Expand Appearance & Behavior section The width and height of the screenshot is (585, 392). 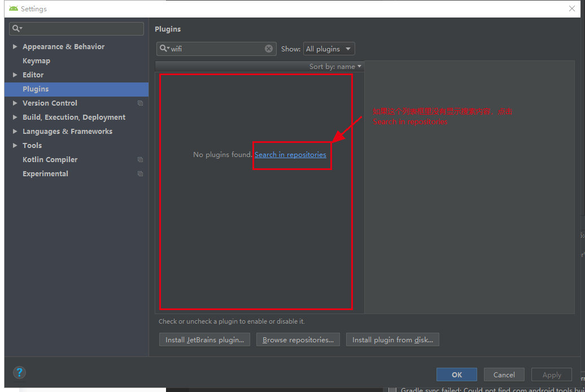(15, 47)
